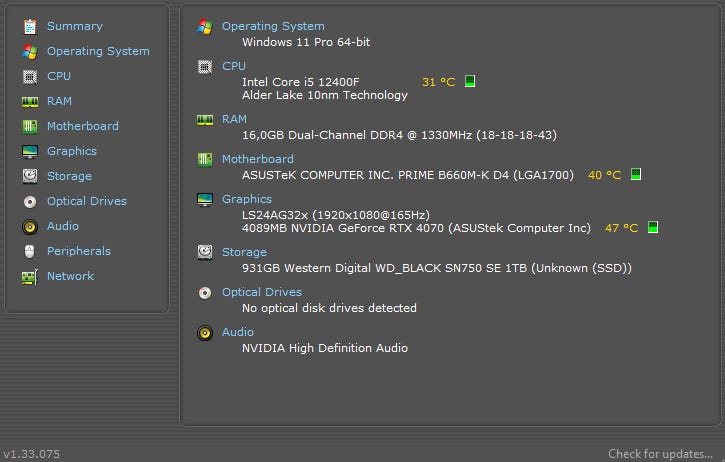Click the Audio speaker icon in summary panel
725x462 pixels.
205,333
